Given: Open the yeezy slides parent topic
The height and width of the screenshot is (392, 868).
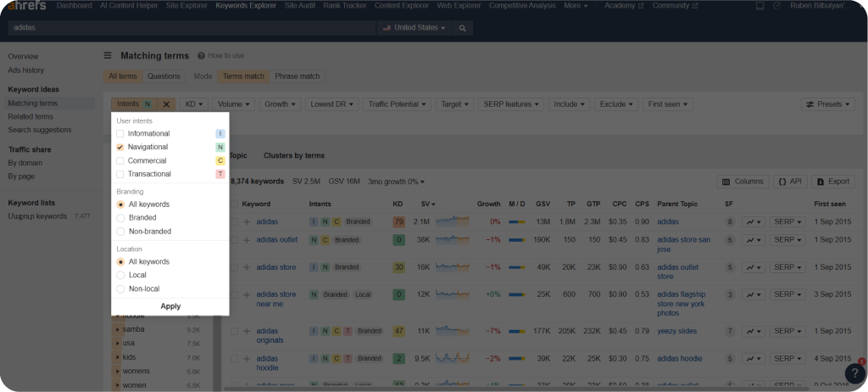Looking at the screenshot, I should 677,331.
